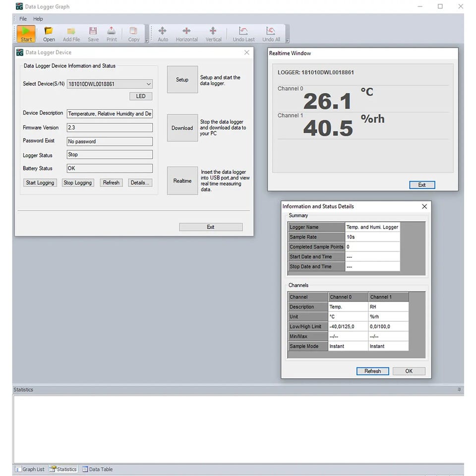Click the '-40,0/125,0' limit cell

click(x=348, y=327)
